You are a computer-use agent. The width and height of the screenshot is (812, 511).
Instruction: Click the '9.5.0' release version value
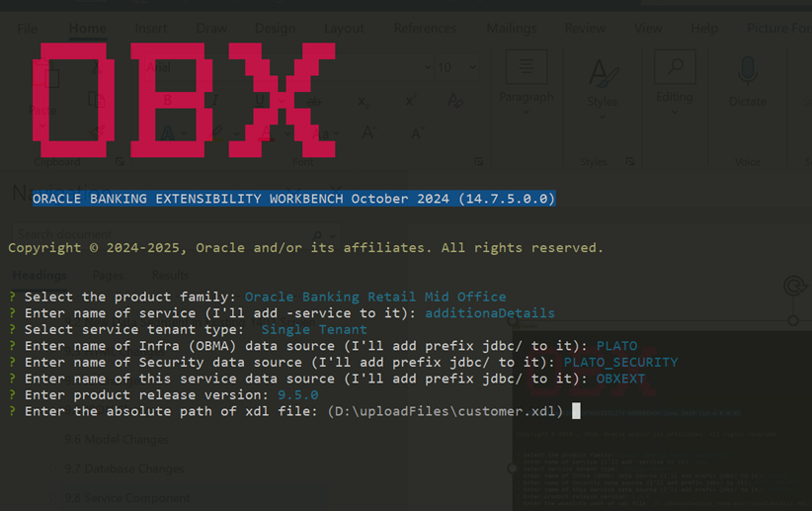tap(297, 395)
